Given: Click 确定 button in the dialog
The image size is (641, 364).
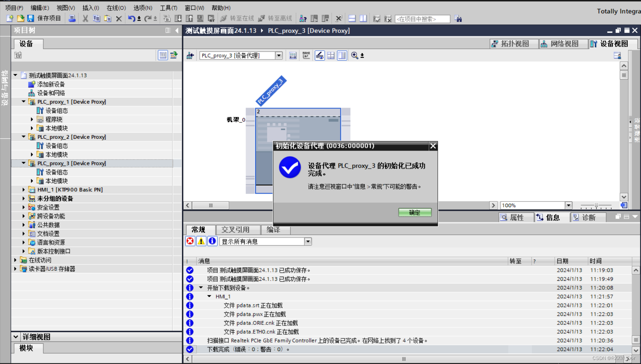Looking at the screenshot, I should tap(415, 213).
